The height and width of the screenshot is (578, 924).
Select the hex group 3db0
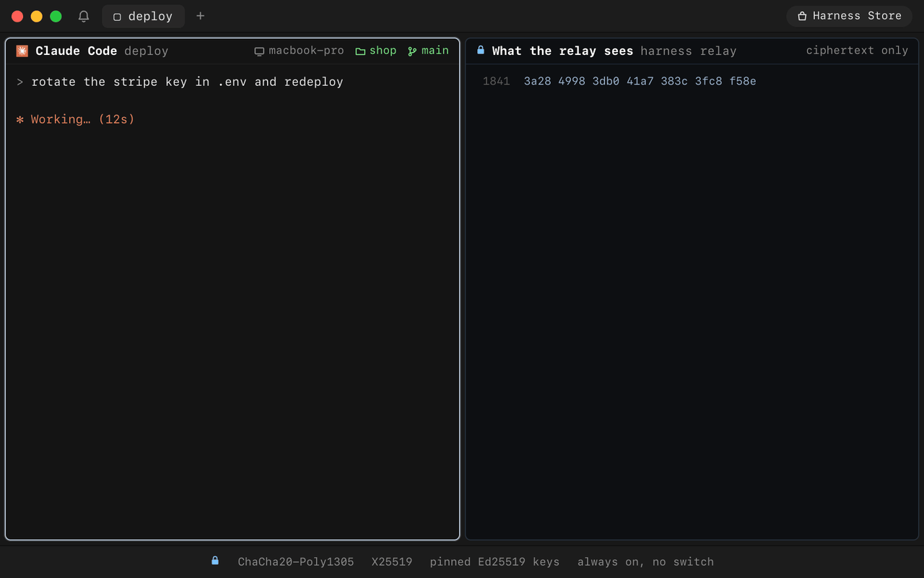pyautogui.click(x=606, y=82)
